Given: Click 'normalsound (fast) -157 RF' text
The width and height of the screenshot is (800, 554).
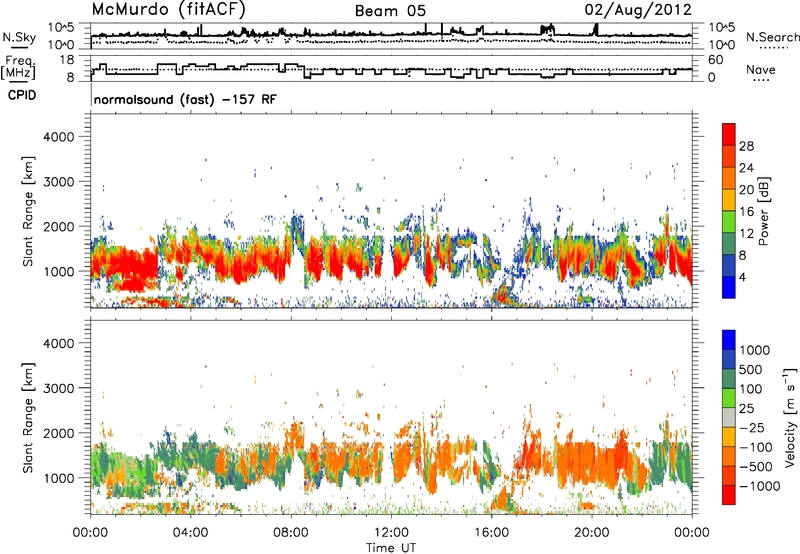Looking at the screenshot, I should tap(185, 99).
